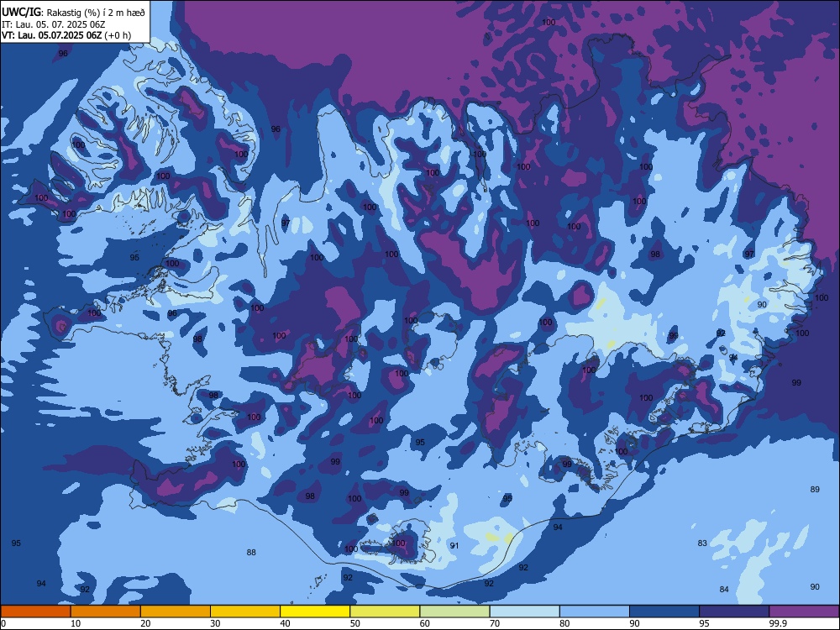
Task: Click the dark orange 0–10 legend swatch
Action: pos(35,612)
